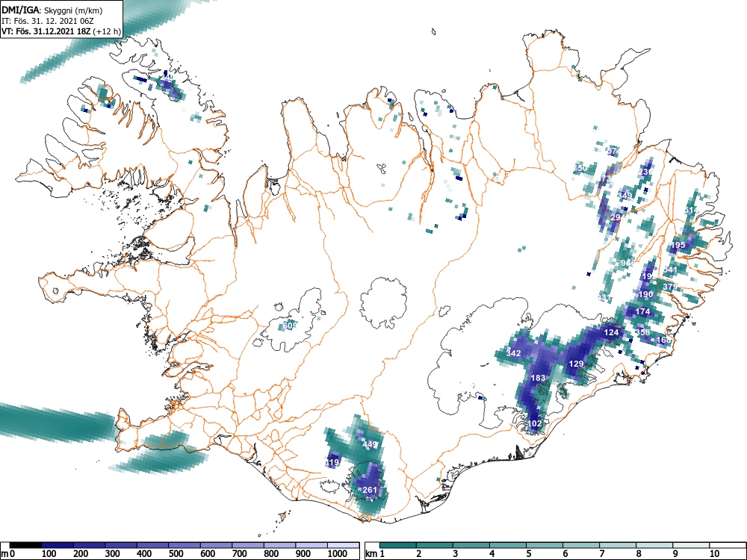Click the 'km' unit label of the right legend

tap(371, 554)
